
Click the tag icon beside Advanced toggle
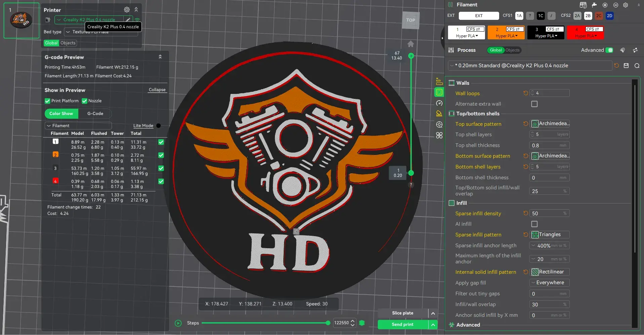(622, 50)
